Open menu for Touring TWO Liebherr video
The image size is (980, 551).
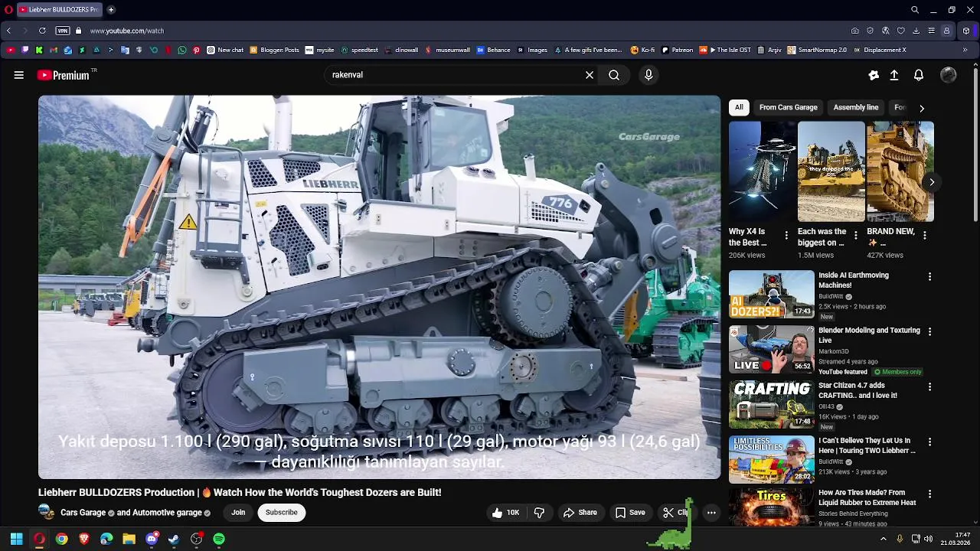tap(929, 442)
